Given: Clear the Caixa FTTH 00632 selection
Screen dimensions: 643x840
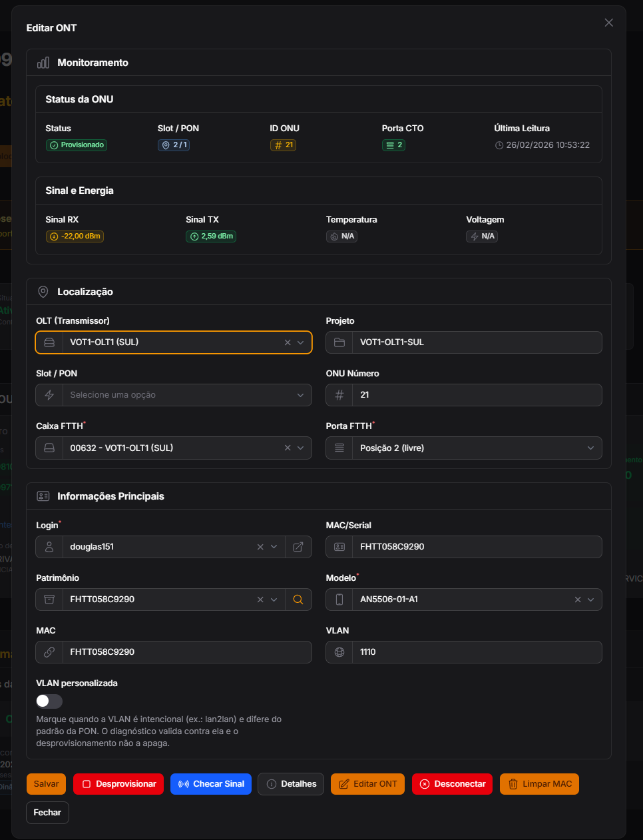Looking at the screenshot, I should [288, 448].
